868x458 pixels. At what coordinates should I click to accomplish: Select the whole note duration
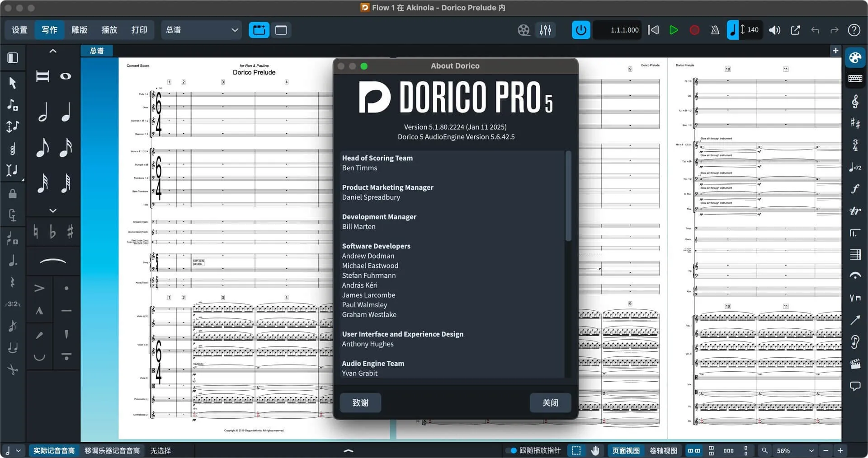click(66, 76)
